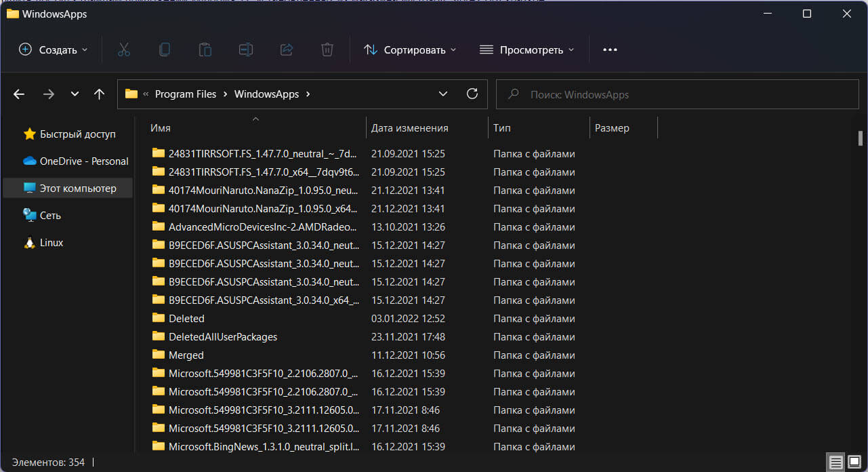Click date 16.12.2021 15:39 of BingNews row
868x472 pixels.
tap(408, 446)
